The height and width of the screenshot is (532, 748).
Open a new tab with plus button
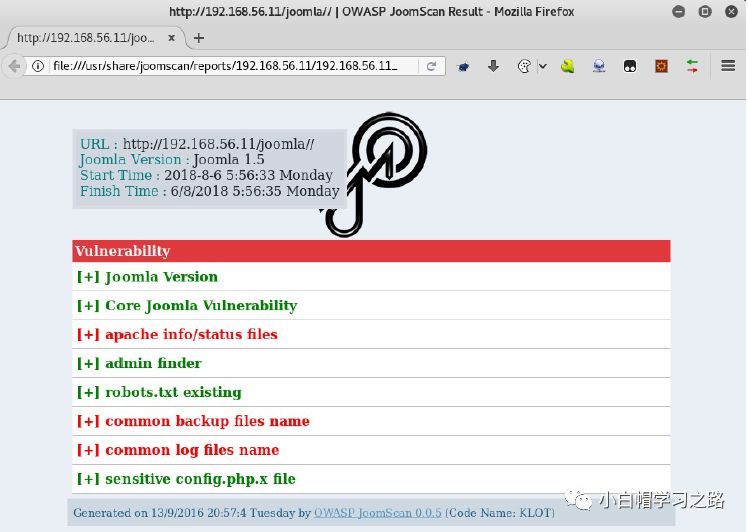pos(199,38)
